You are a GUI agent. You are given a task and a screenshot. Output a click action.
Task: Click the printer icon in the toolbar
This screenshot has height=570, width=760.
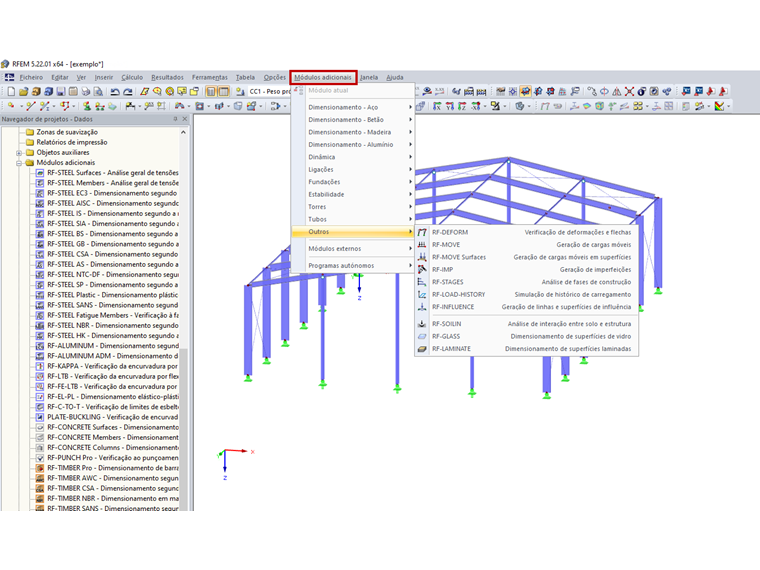pyautogui.click(x=86, y=91)
